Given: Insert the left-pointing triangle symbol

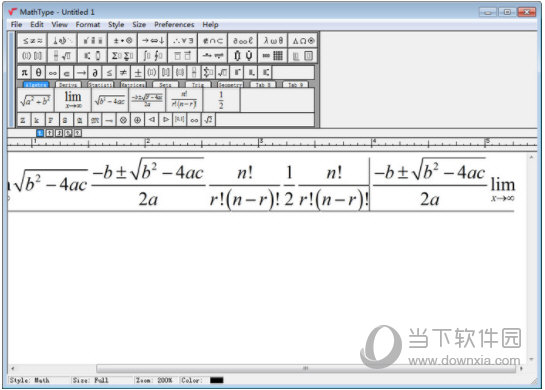Looking at the screenshot, I should tap(152, 120).
